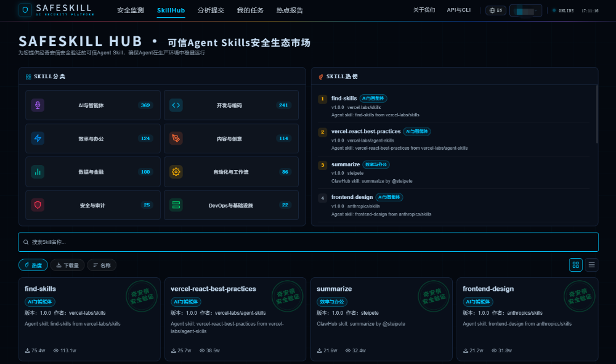Open the user account dropdown menu
The height and width of the screenshot is (364, 616).
click(525, 10)
